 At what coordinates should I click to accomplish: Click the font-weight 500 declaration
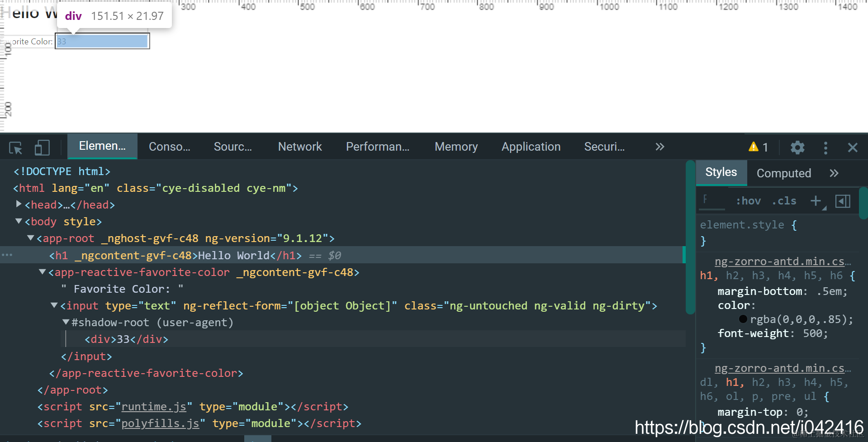tap(773, 333)
